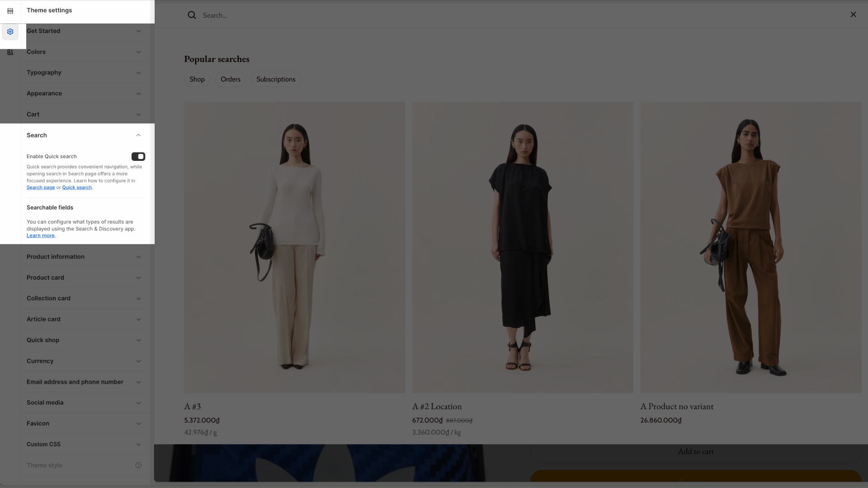Click the search magnifier icon

pos(192,15)
